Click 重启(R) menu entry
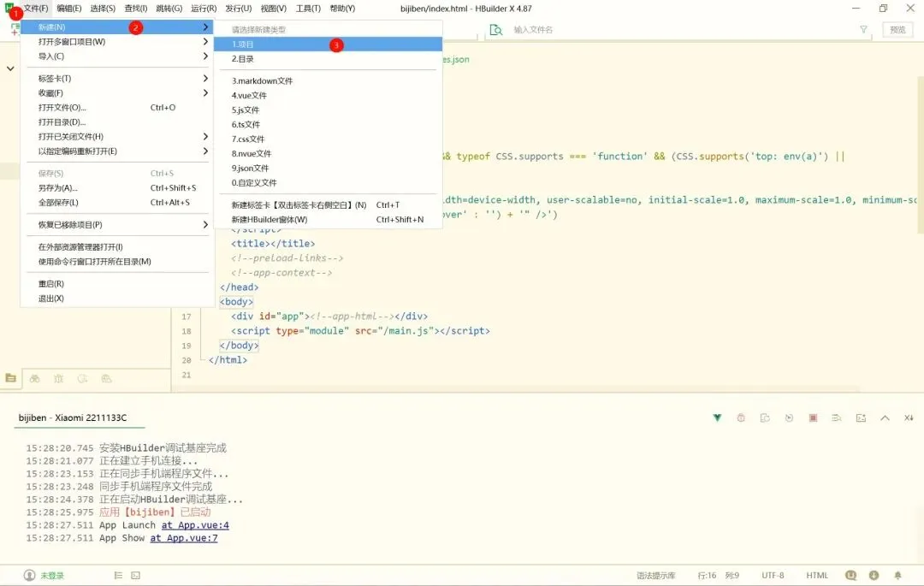 117,284
